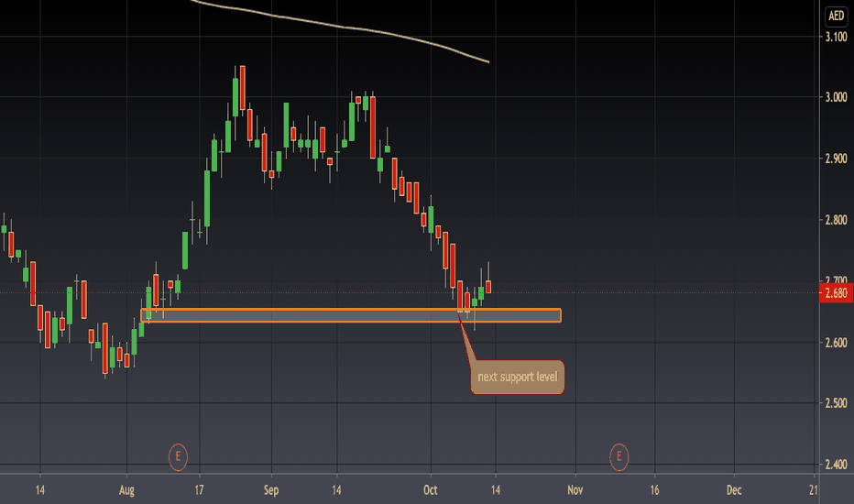Click the Dec label on time axis

734,490
